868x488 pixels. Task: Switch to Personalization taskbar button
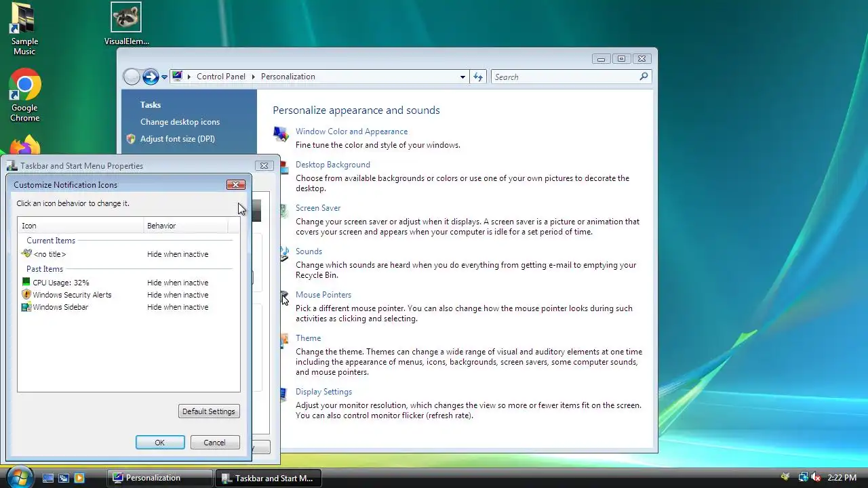tap(161, 478)
